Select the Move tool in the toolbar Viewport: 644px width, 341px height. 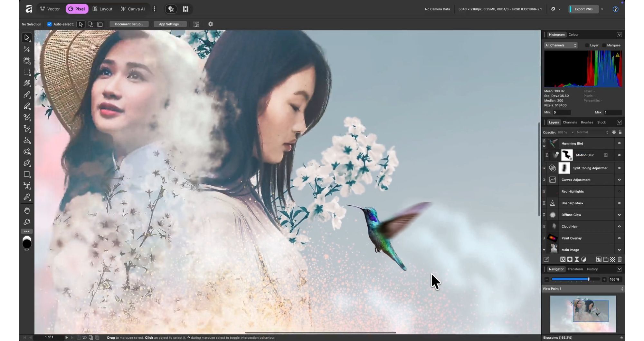(x=27, y=38)
